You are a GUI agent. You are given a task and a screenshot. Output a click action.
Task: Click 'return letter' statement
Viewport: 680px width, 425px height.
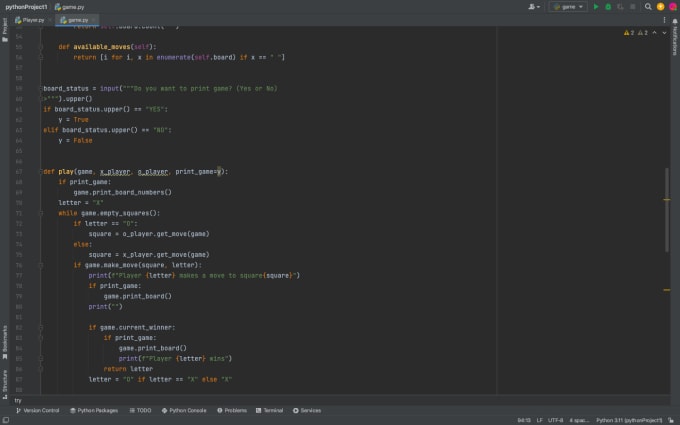(x=128, y=369)
